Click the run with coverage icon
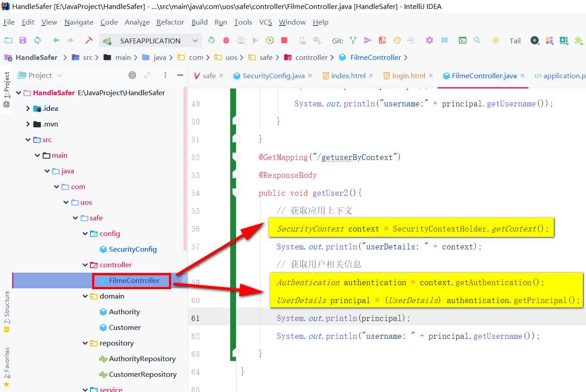This screenshot has width=586, height=392. click(x=270, y=40)
